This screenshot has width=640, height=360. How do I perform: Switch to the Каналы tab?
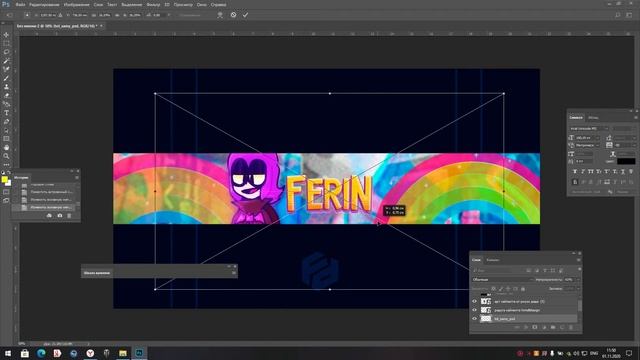(x=493, y=260)
